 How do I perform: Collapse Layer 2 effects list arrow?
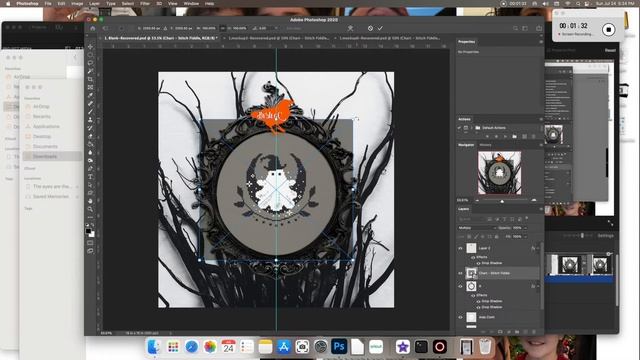[538, 248]
